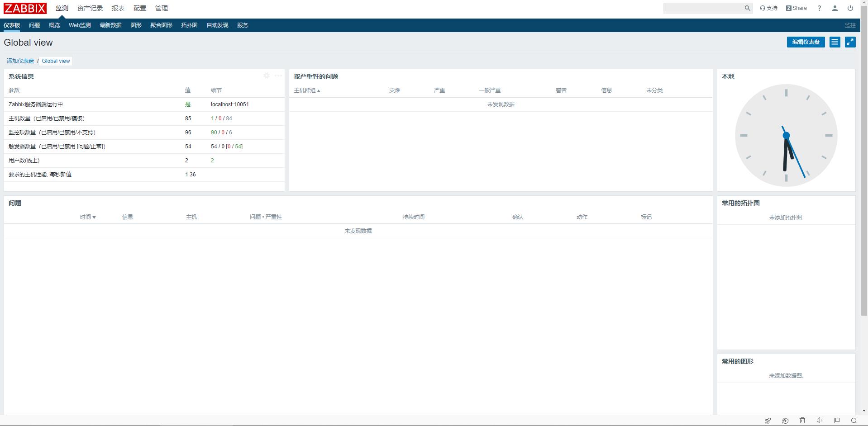Sign out using the power icon

tap(850, 8)
